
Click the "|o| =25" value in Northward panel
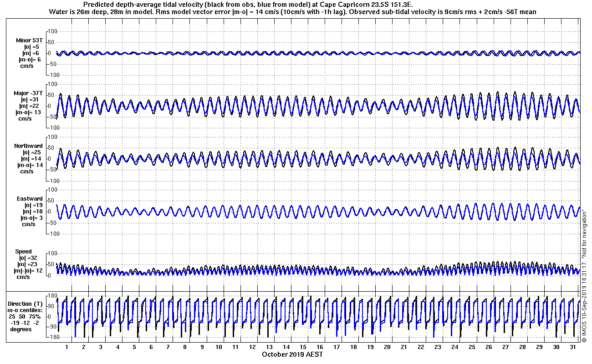(x=31, y=152)
